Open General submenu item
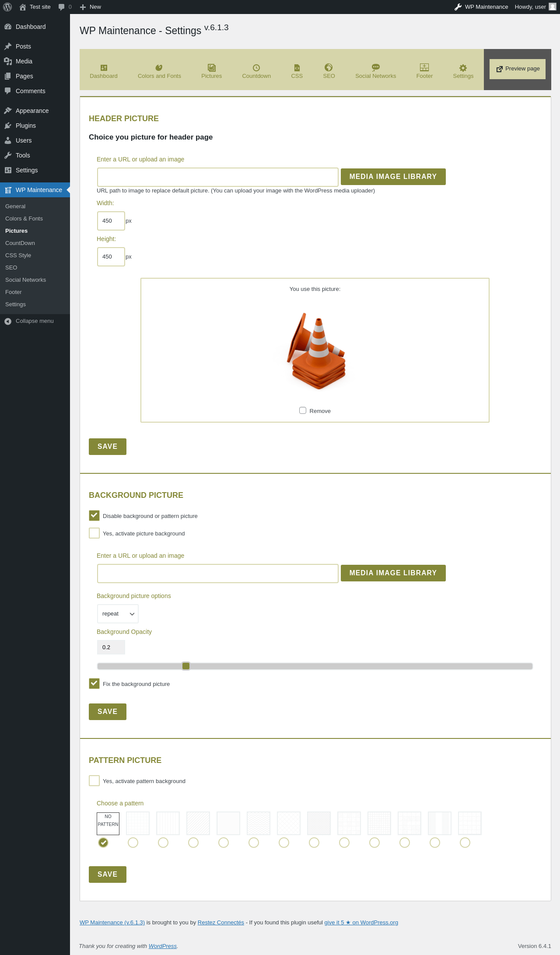The height and width of the screenshot is (955, 560). tap(15, 206)
